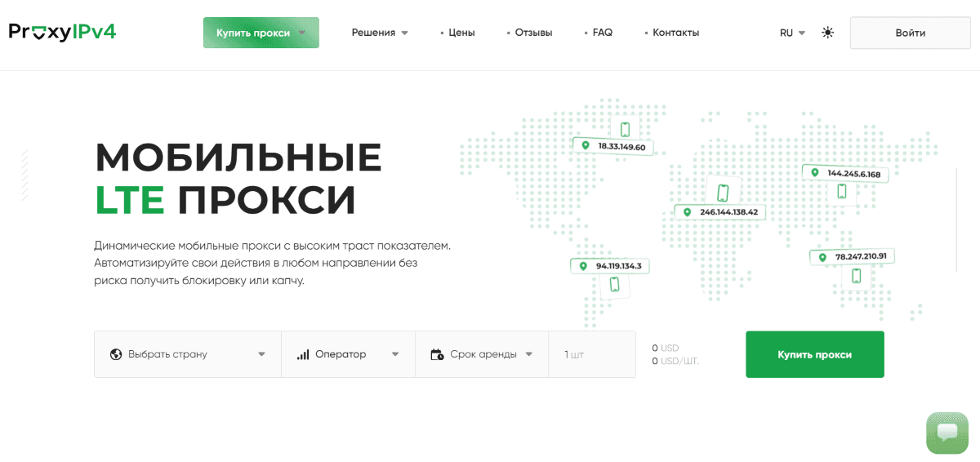The width and height of the screenshot is (980, 462).
Task: Click the IP label 144.245.6.168
Action: pos(853,174)
